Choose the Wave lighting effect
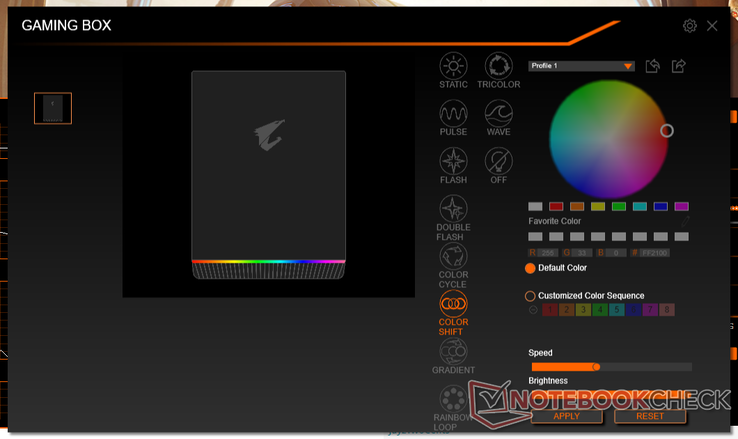Screen dimensions: 738x439 point(498,118)
